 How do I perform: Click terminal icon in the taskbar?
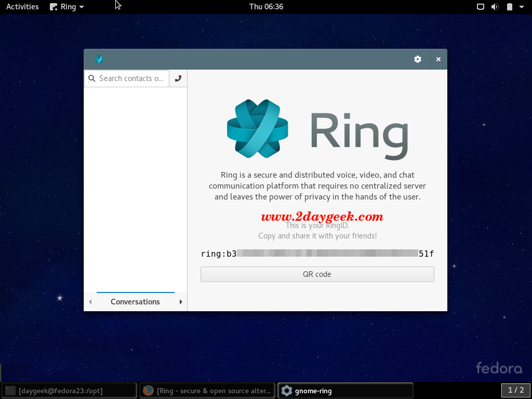[10, 391]
